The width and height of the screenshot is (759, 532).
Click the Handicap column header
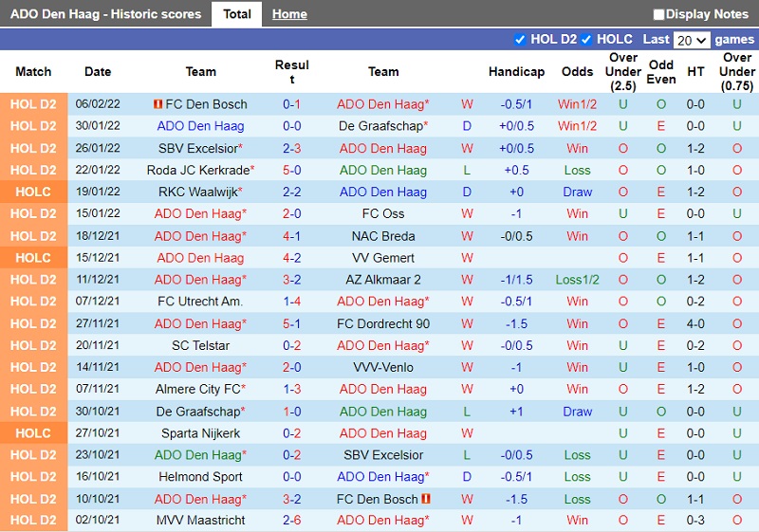point(516,71)
